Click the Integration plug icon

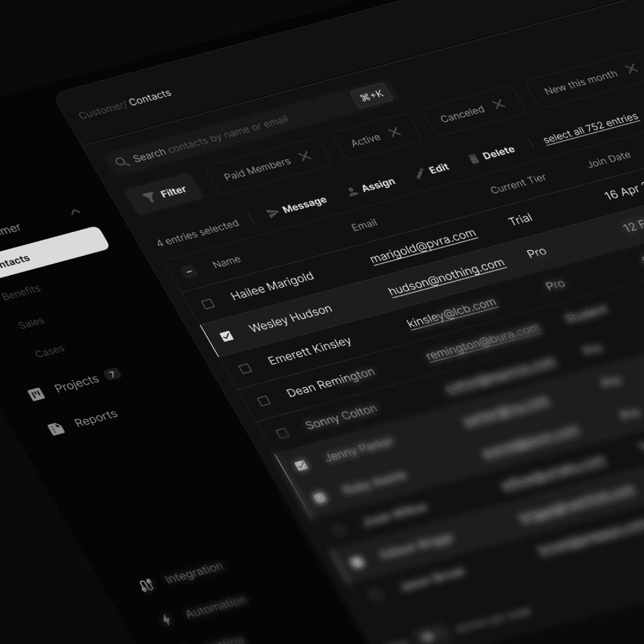pos(147,586)
